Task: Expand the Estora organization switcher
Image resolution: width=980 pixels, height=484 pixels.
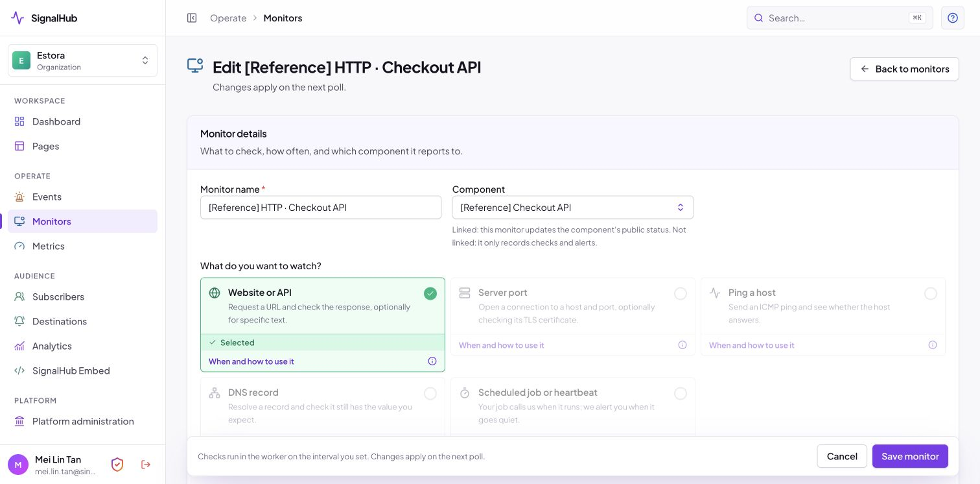Action: [82, 60]
